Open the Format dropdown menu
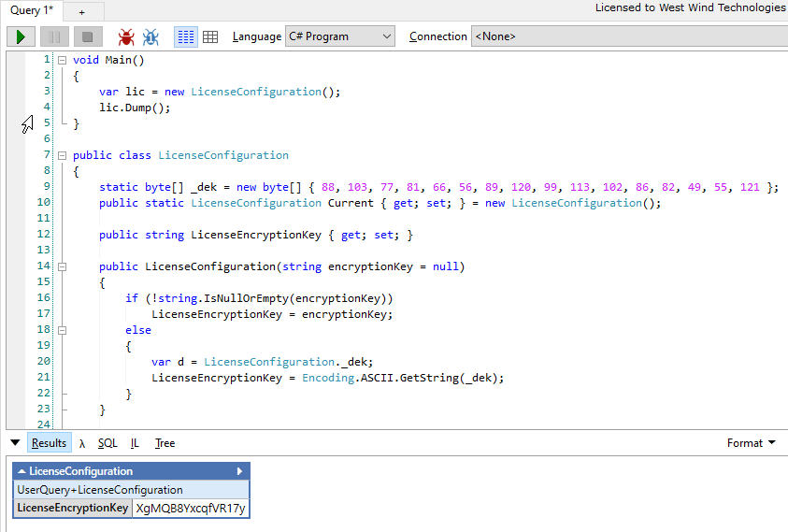 pos(752,443)
